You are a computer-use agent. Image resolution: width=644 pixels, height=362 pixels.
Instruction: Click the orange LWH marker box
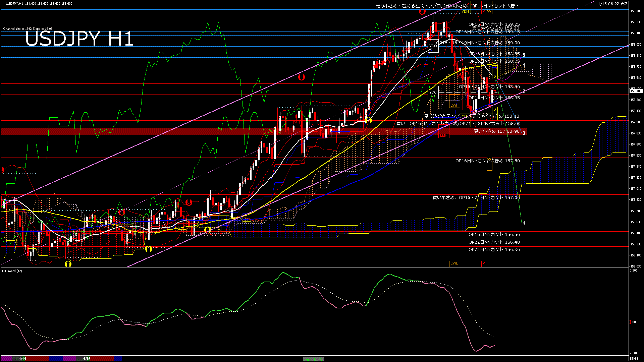454,105
